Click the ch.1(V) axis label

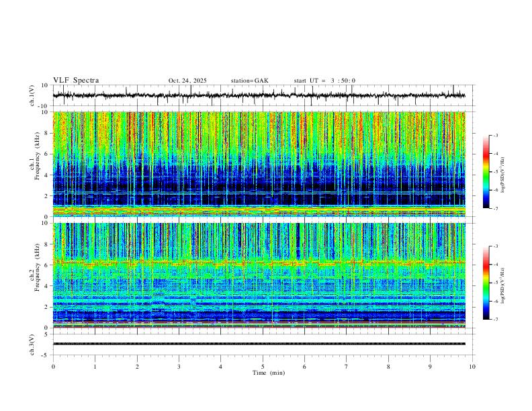tap(32, 95)
